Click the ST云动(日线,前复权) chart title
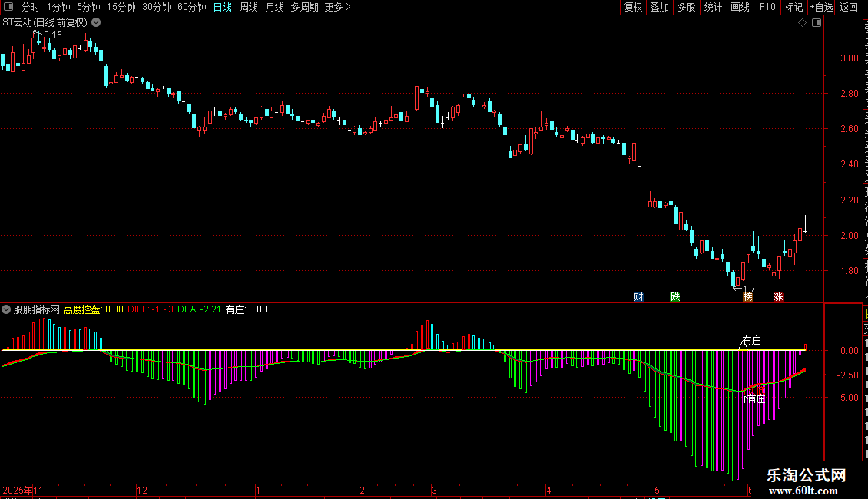Screen dimensions: 868x499 tap(45, 22)
